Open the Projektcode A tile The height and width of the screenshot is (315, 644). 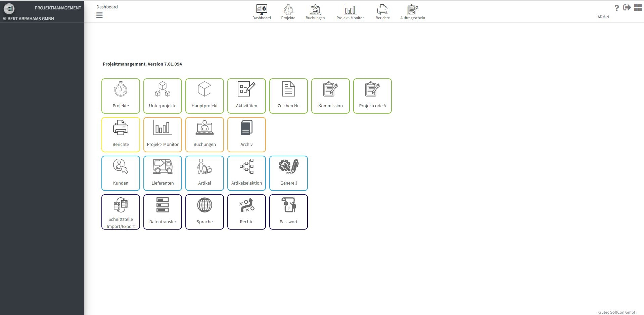coord(372,96)
